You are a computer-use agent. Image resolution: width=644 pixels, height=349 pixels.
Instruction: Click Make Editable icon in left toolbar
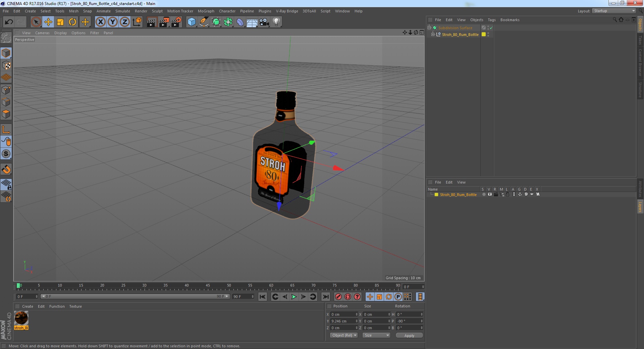click(x=6, y=38)
